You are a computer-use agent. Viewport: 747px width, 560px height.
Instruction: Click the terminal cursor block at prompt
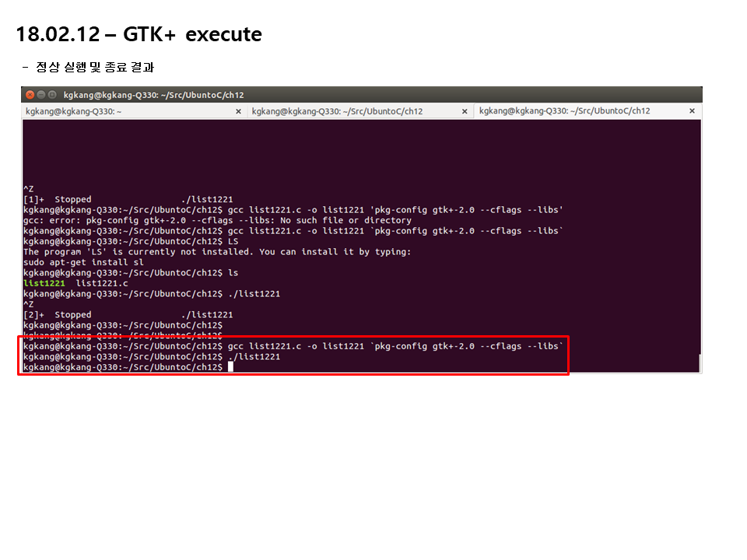pyautogui.click(x=230, y=366)
